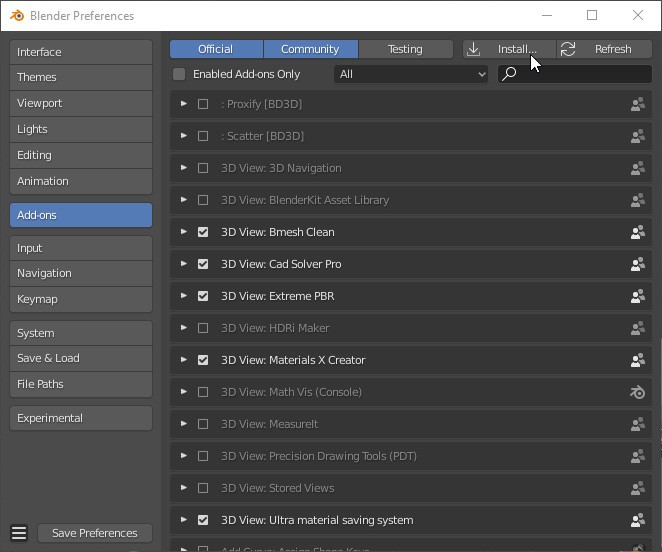Click the Refresh button
662x552 pixels.
605,49
